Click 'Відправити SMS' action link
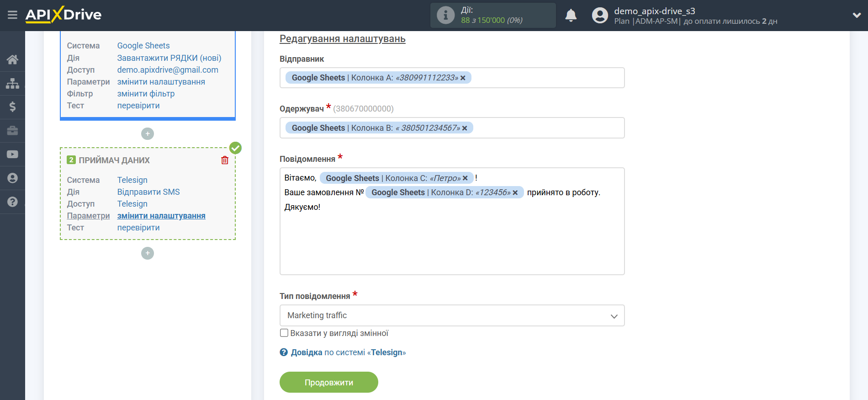The image size is (868, 400). coord(148,192)
